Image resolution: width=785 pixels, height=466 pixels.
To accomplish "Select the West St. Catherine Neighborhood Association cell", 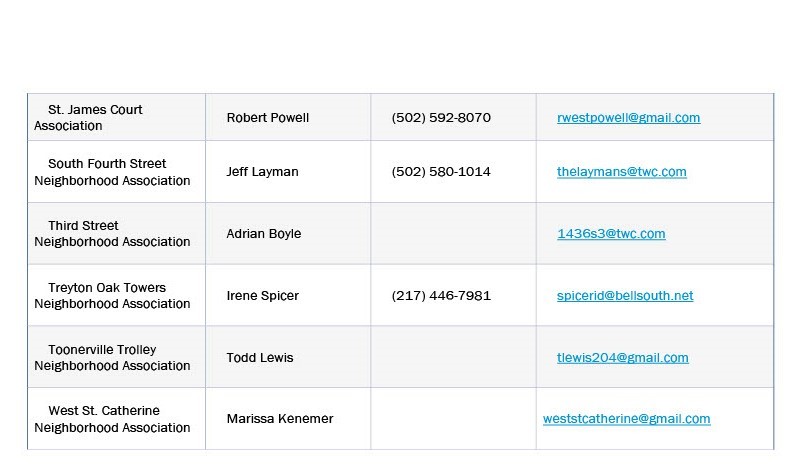I will 111,420.
